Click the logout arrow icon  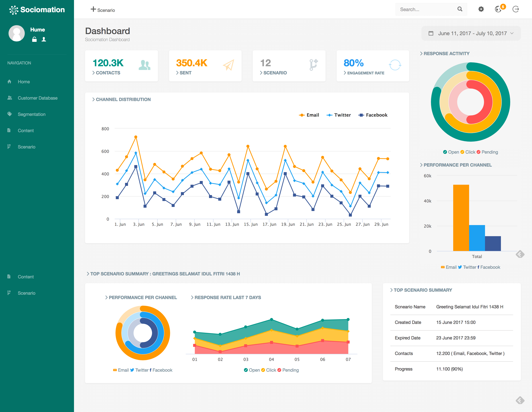[516, 9]
